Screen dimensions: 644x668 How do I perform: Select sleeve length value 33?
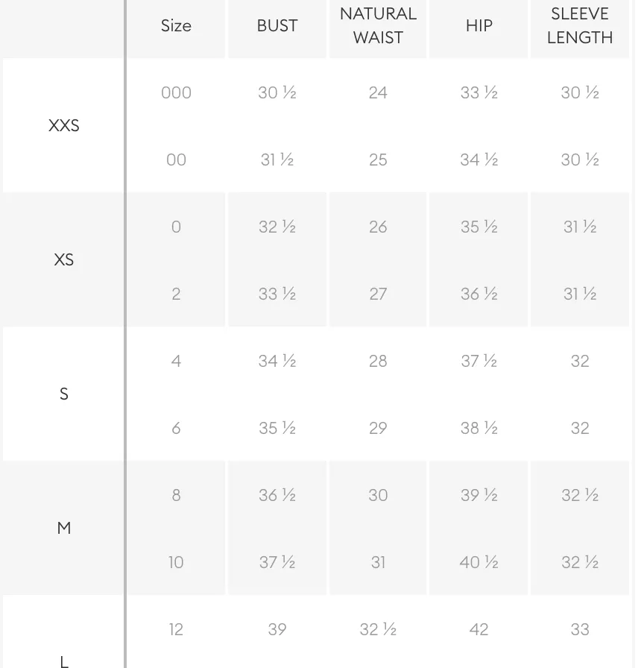click(x=580, y=629)
